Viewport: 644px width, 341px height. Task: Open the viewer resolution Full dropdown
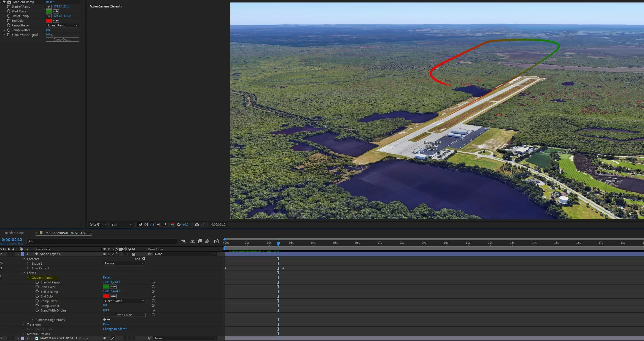[122, 225]
